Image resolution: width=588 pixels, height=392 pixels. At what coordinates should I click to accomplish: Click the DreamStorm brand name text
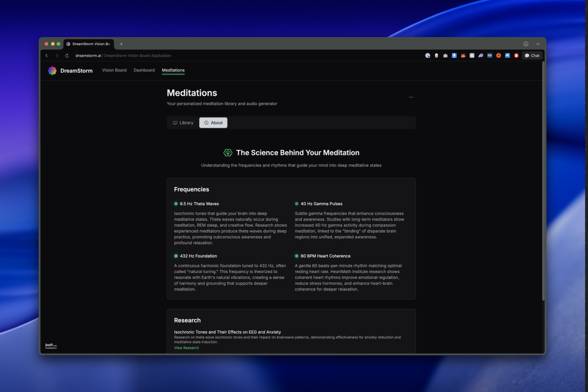pyautogui.click(x=76, y=71)
